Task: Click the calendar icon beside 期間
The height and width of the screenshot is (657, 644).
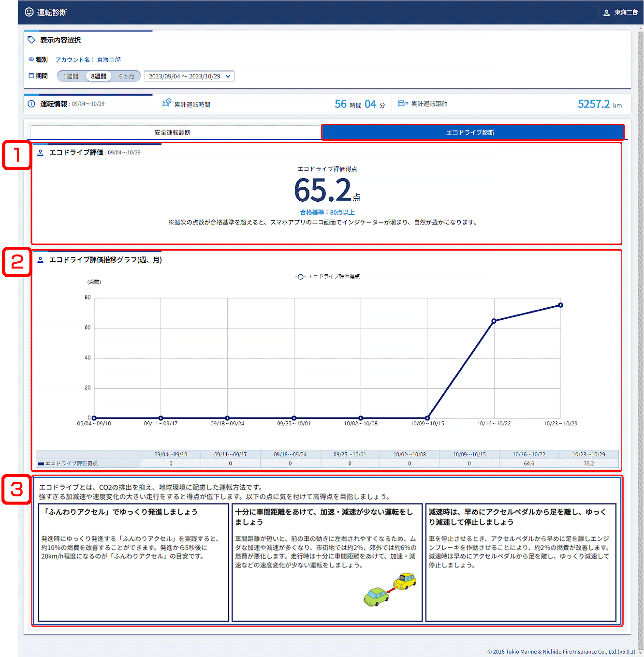Action: tap(31, 76)
